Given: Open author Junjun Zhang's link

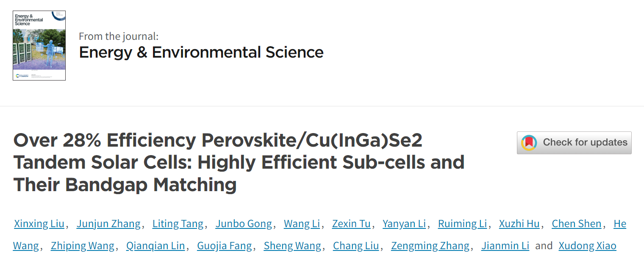Looking at the screenshot, I should 108,224.
